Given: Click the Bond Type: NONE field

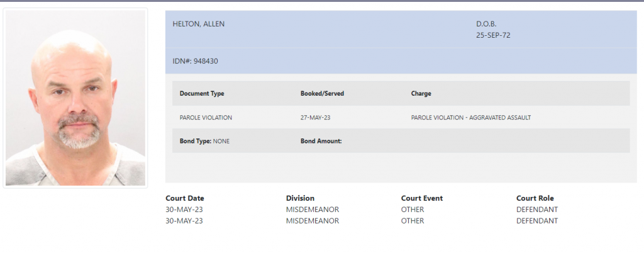Looking at the screenshot, I should pos(204,141).
